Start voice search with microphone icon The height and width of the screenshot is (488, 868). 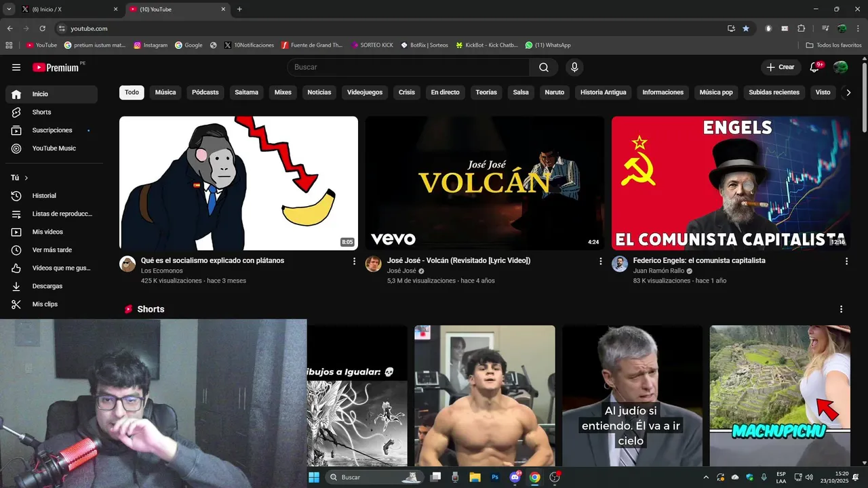coord(574,67)
